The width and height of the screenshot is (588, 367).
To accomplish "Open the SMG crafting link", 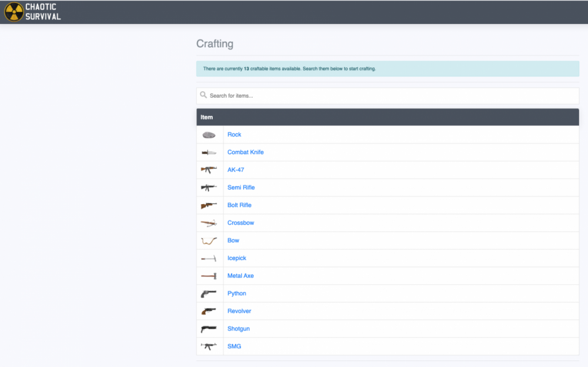I will 234,346.
